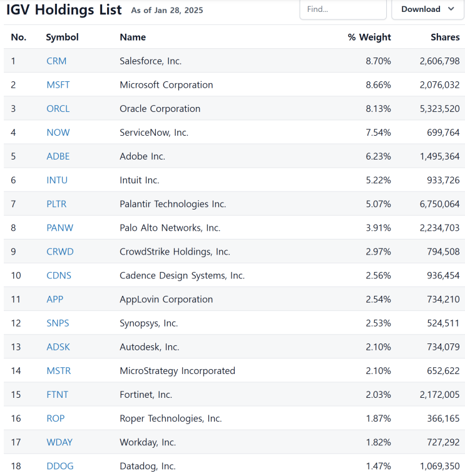465x476 pixels.
Task: Click the CDNS symbol link
Action: coord(59,275)
